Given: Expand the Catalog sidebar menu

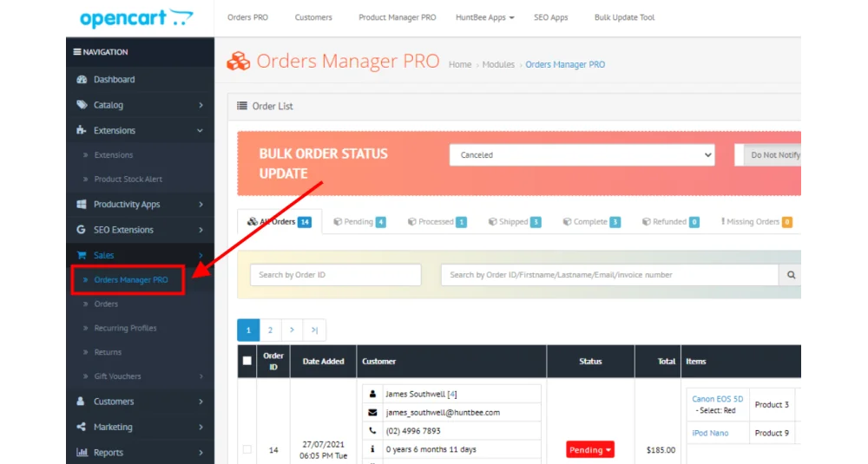Looking at the screenshot, I should point(140,105).
